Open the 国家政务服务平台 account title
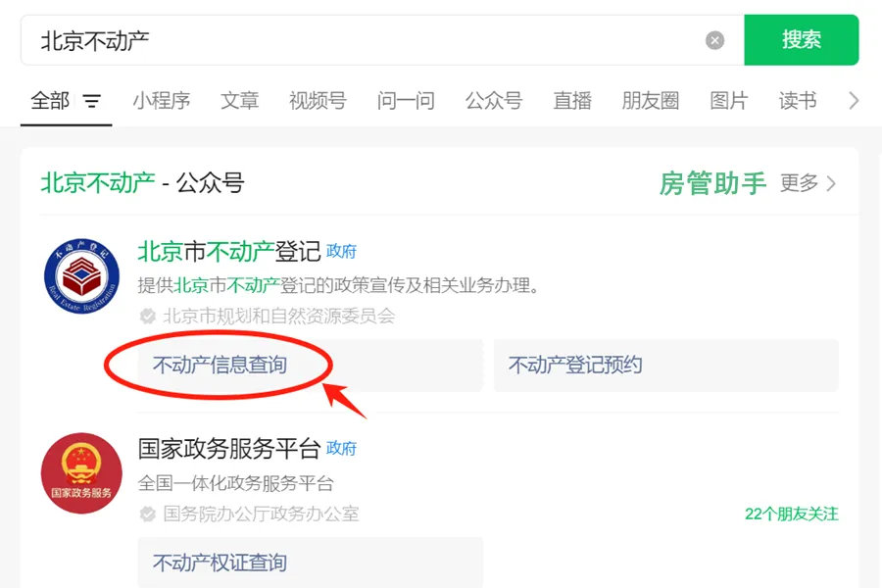This screenshot has height=588, width=882. click(229, 449)
